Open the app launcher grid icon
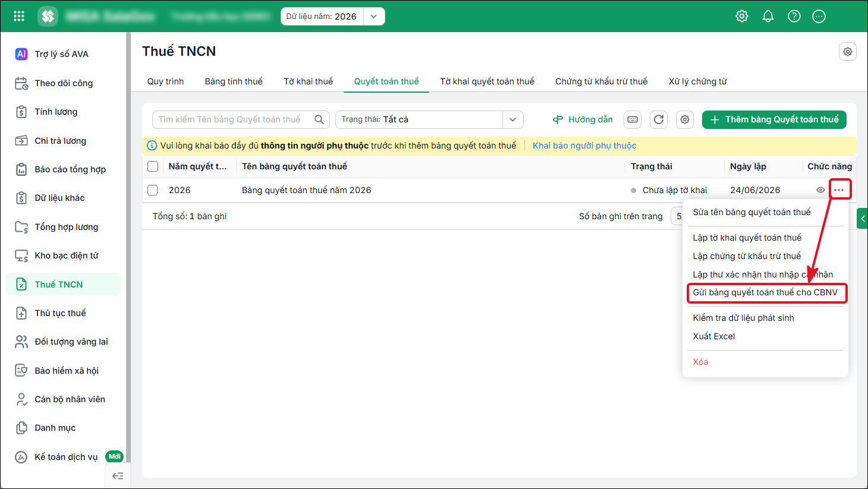Screen dimensions: 868x489 pos(19,16)
